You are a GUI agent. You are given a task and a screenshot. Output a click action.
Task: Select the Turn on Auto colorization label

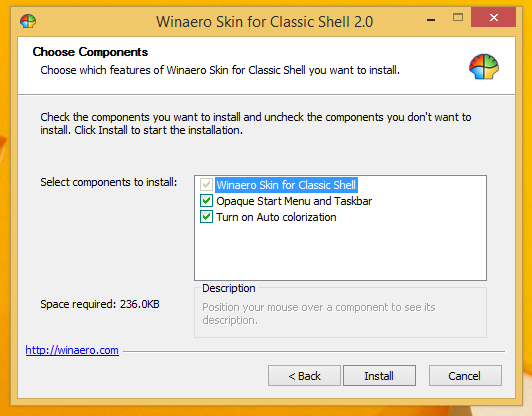click(x=276, y=217)
